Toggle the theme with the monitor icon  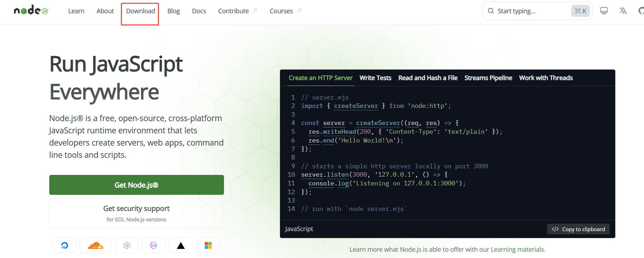coord(604,11)
